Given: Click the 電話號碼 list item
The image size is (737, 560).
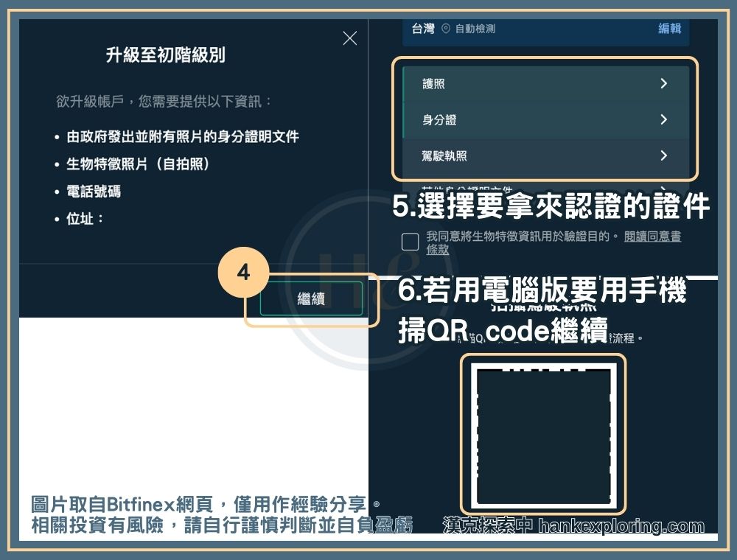Looking at the screenshot, I should pyautogui.click(x=94, y=191).
